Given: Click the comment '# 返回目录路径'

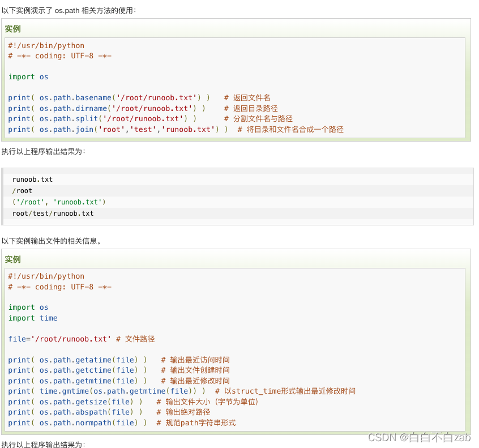Looking at the screenshot, I should tap(251, 109).
